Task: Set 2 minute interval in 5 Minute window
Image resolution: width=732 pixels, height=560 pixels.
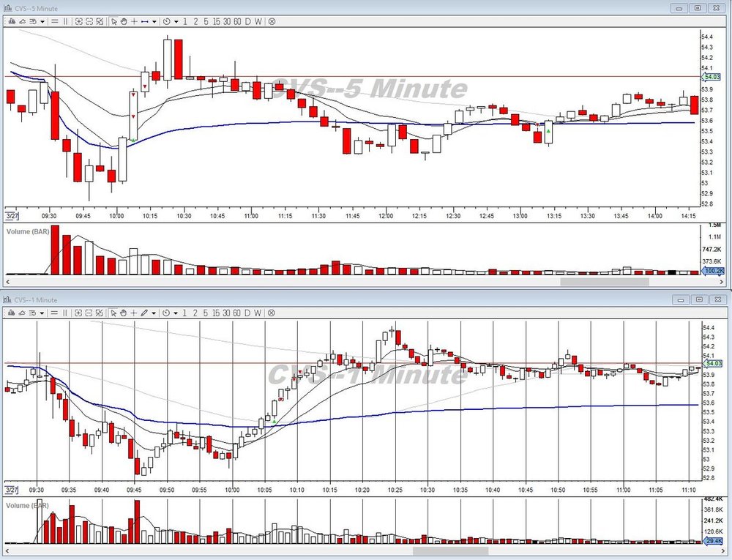Action: [195, 21]
